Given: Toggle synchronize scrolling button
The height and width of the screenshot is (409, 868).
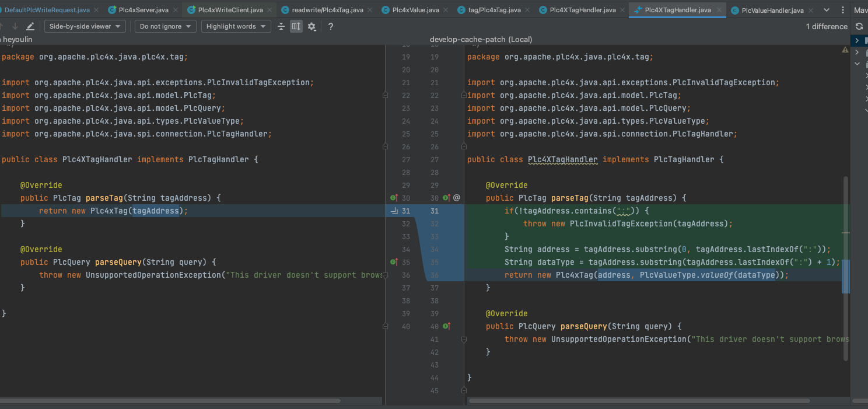Looking at the screenshot, I should click(x=296, y=26).
